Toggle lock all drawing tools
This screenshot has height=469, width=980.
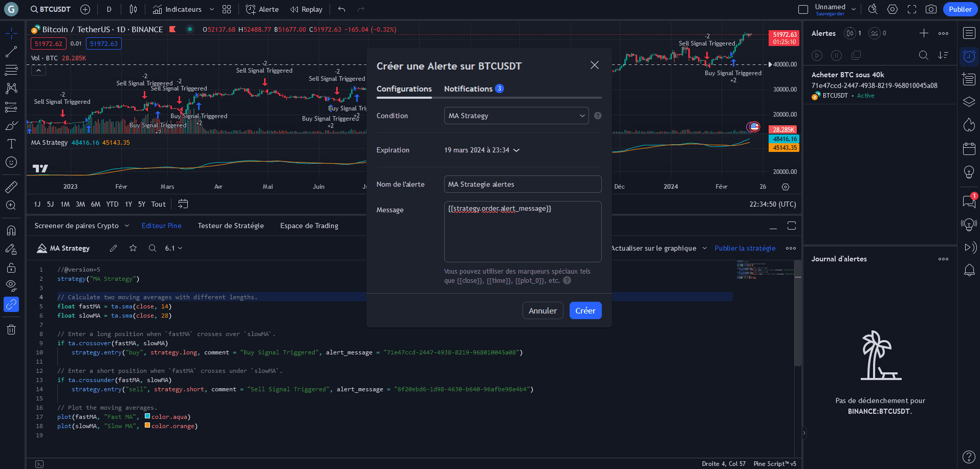coord(11,267)
